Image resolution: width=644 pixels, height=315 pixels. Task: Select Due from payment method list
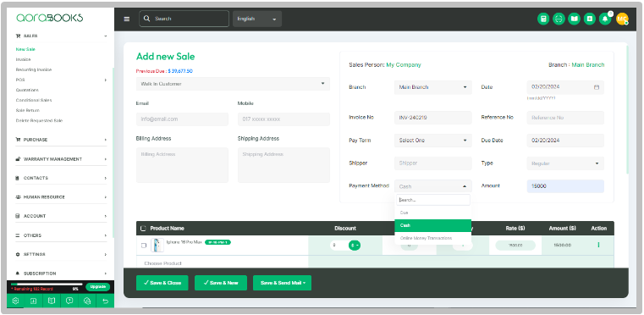click(433, 213)
